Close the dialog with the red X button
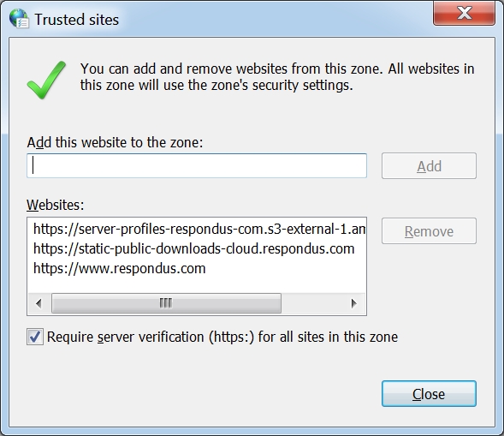The height and width of the screenshot is (436, 504). coord(464,13)
